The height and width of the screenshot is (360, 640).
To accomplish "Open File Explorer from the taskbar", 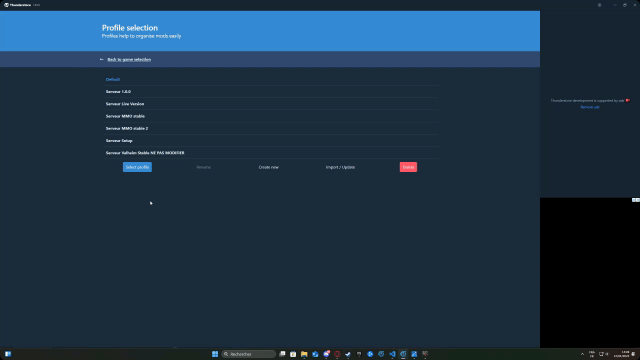I will (304, 354).
